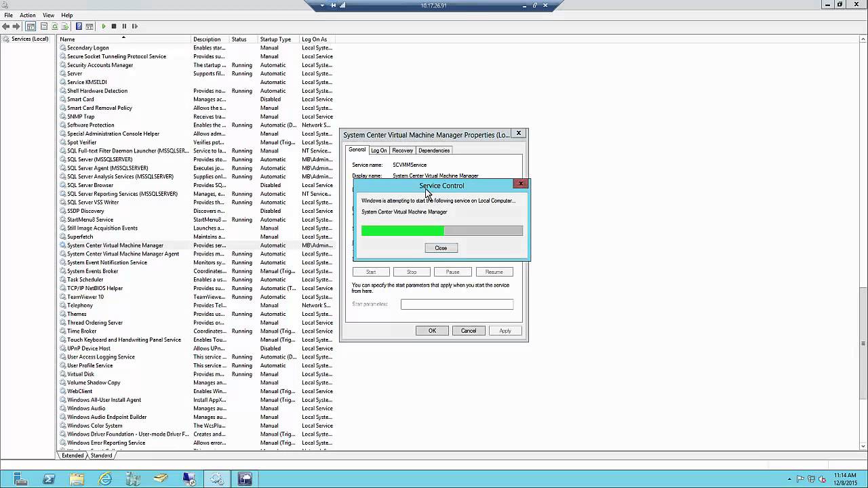Select the Volume Shadow Copy service

pos(94,383)
